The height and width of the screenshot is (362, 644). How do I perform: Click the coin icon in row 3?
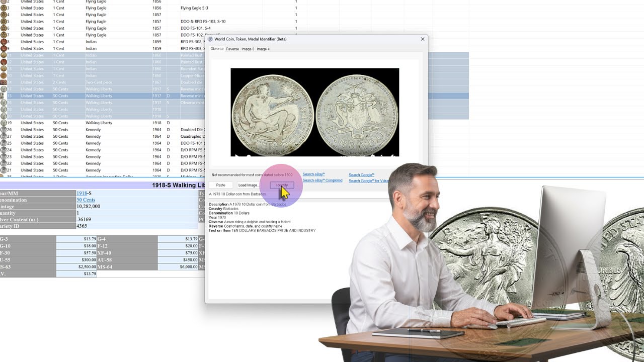pyautogui.click(x=4, y=8)
